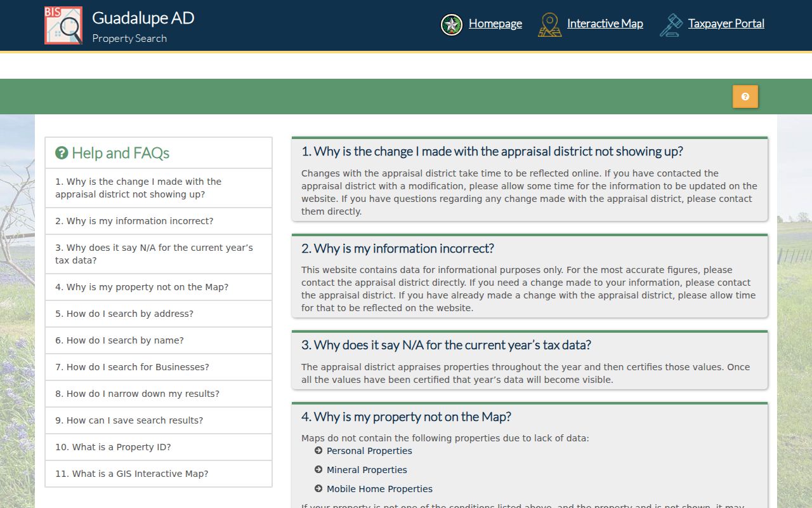Choose FAQ 10 What is a Property ID
This screenshot has width=812, height=508.
(159, 447)
